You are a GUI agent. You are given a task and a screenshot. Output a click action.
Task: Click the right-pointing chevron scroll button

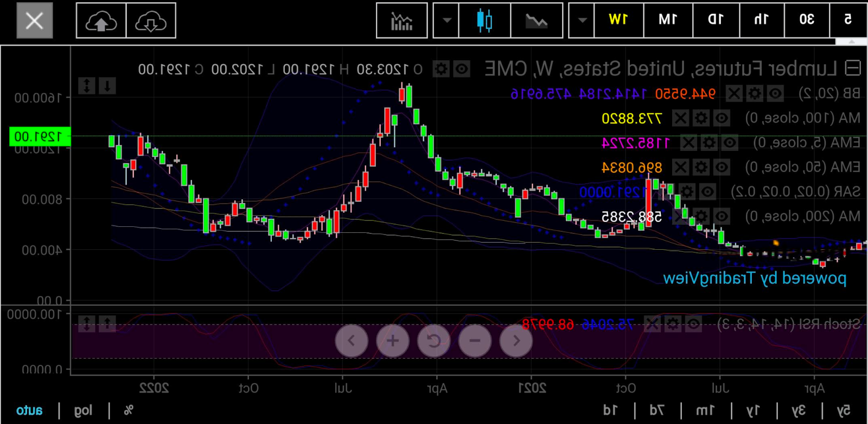point(516,341)
